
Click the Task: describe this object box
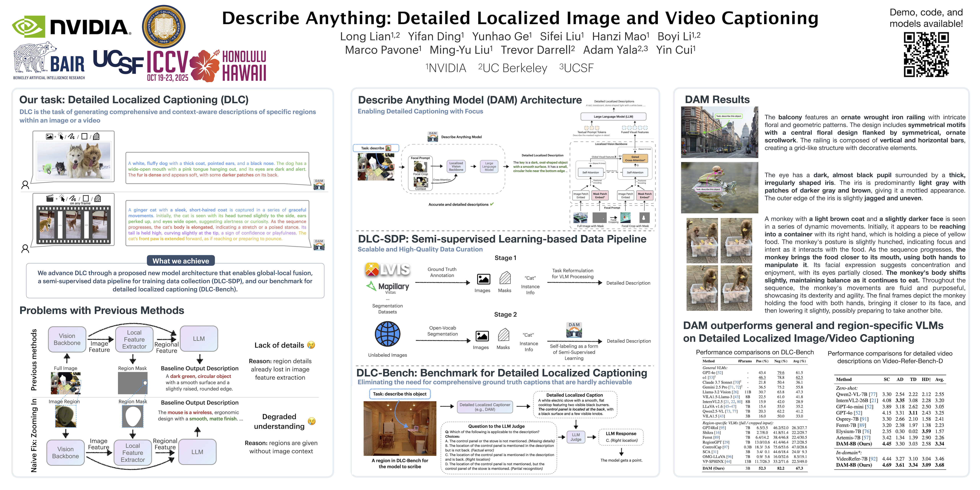click(399, 394)
